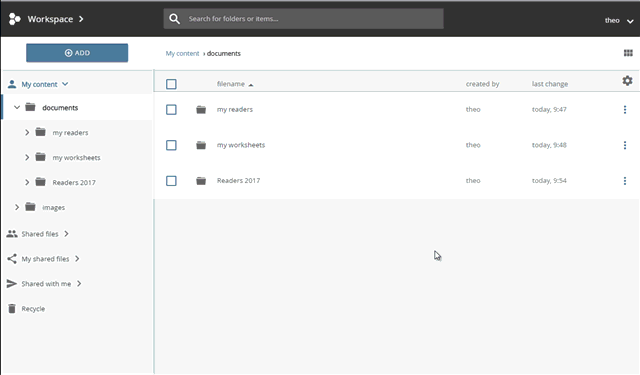Expand Shared files section chevron

67,234
